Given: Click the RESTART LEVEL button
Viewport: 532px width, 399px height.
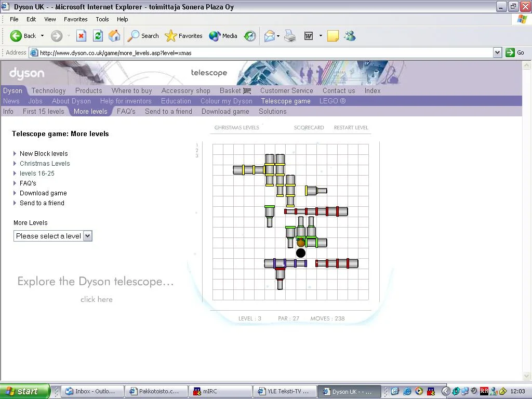Looking at the screenshot, I should tap(351, 127).
